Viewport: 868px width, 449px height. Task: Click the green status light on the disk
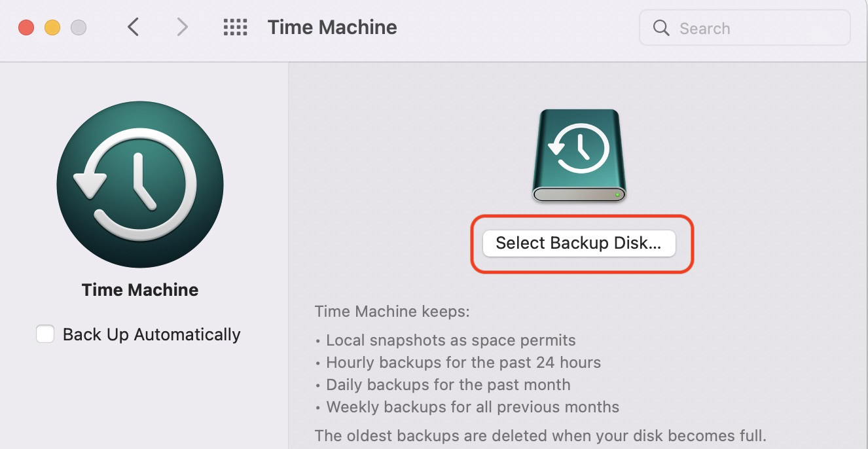coord(619,195)
